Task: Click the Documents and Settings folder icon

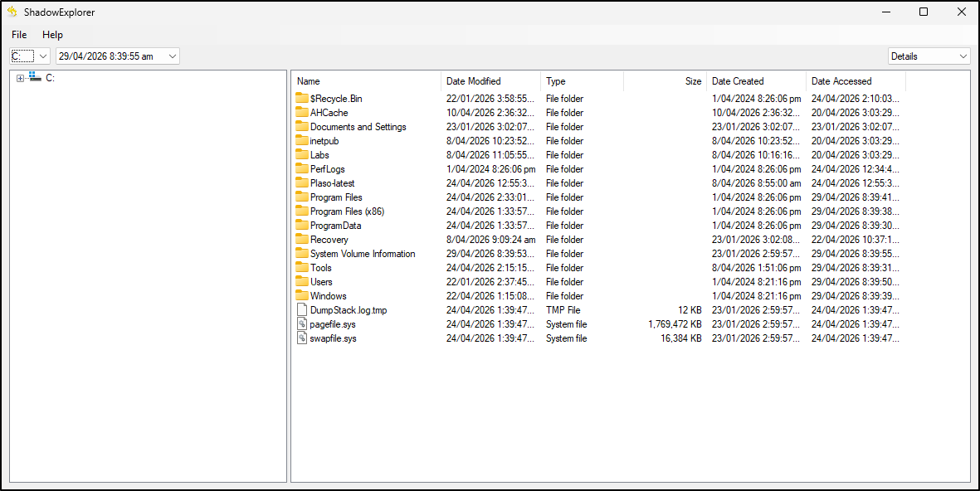Action: click(302, 126)
